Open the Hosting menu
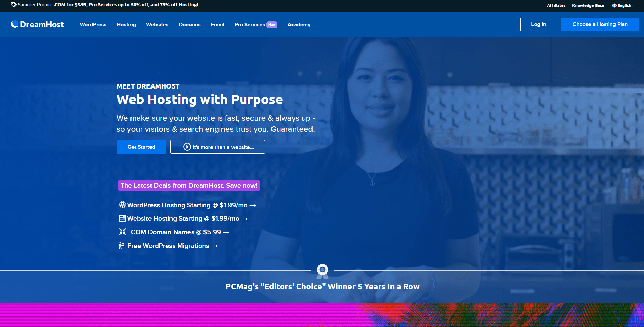This screenshot has height=327, width=644. tap(126, 25)
